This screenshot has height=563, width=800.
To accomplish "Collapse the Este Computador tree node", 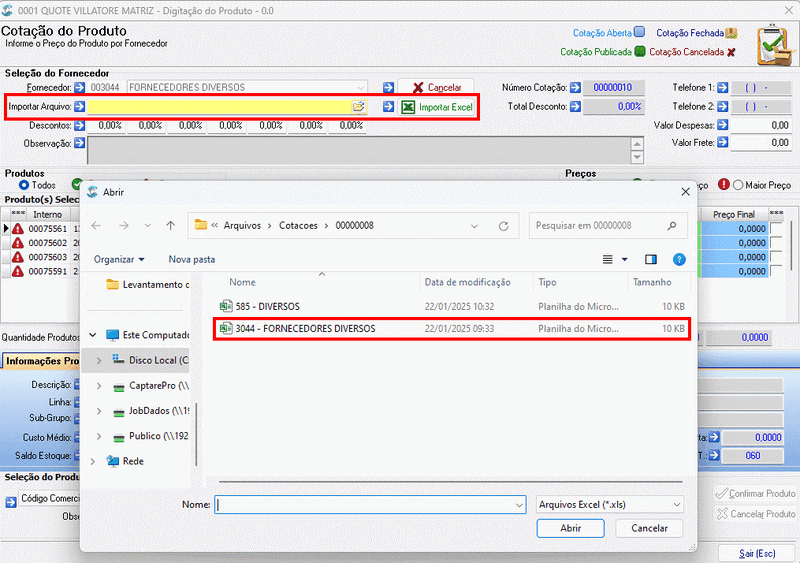I will coord(93,335).
